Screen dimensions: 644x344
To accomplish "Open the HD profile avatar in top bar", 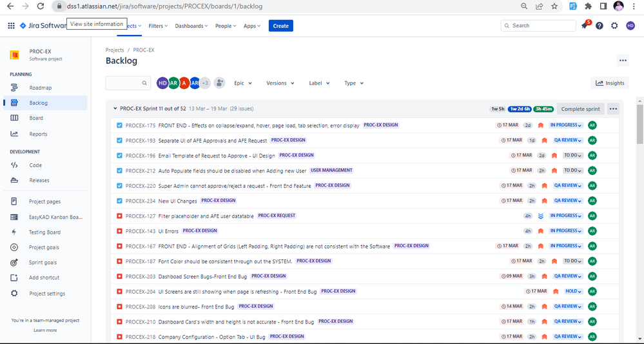I will tap(630, 25).
